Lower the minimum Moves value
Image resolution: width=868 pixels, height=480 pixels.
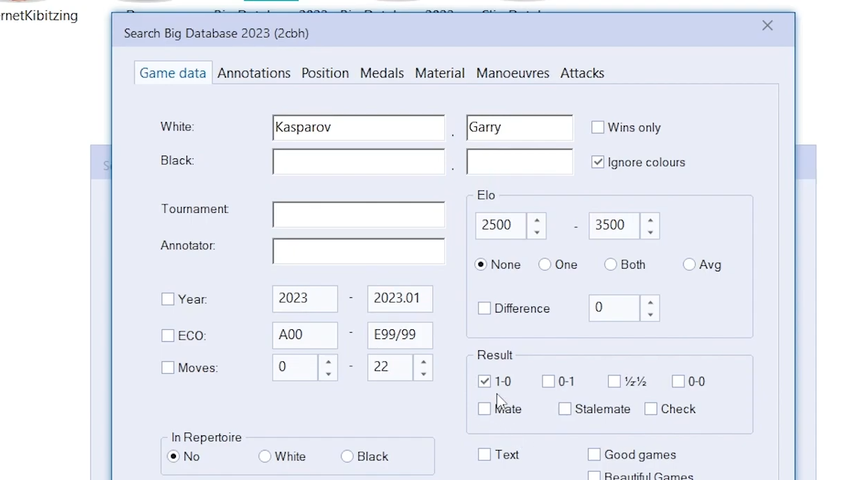(x=328, y=374)
